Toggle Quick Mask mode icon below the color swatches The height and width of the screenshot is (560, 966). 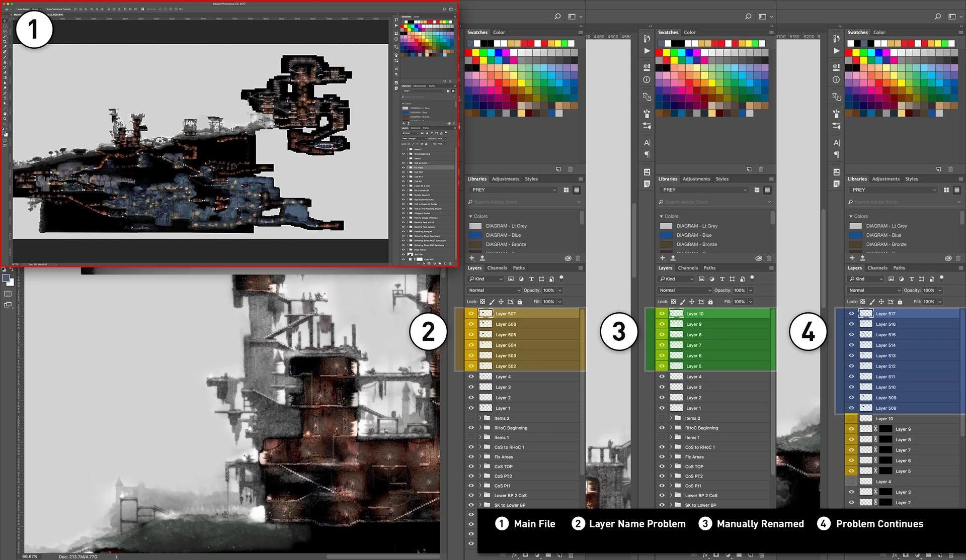(8, 294)
